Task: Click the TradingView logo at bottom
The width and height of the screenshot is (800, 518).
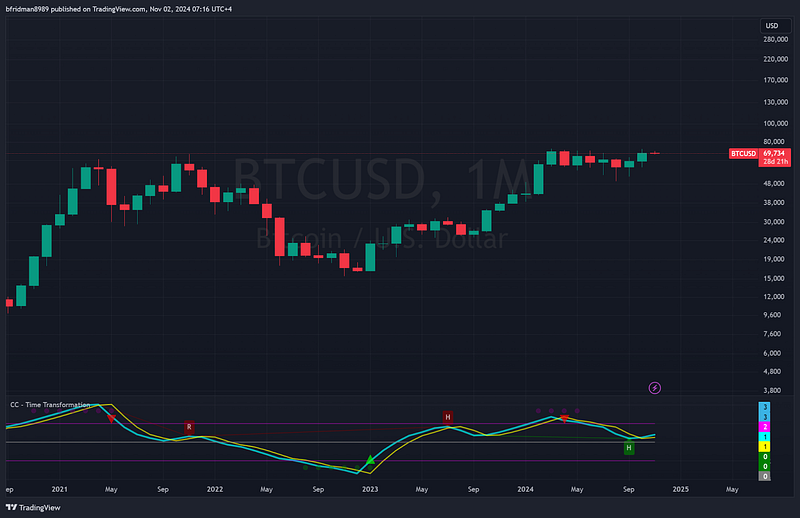Action: (33, 507)
